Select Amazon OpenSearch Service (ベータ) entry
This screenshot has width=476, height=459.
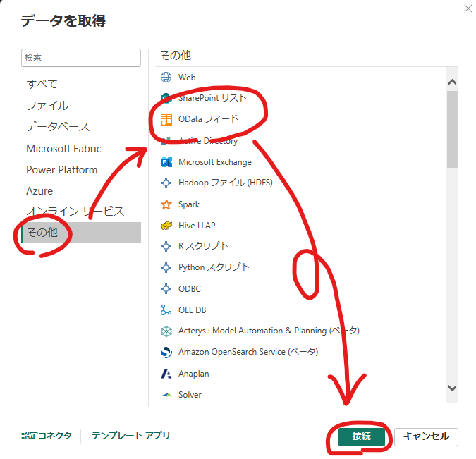(x=248, y=352)
